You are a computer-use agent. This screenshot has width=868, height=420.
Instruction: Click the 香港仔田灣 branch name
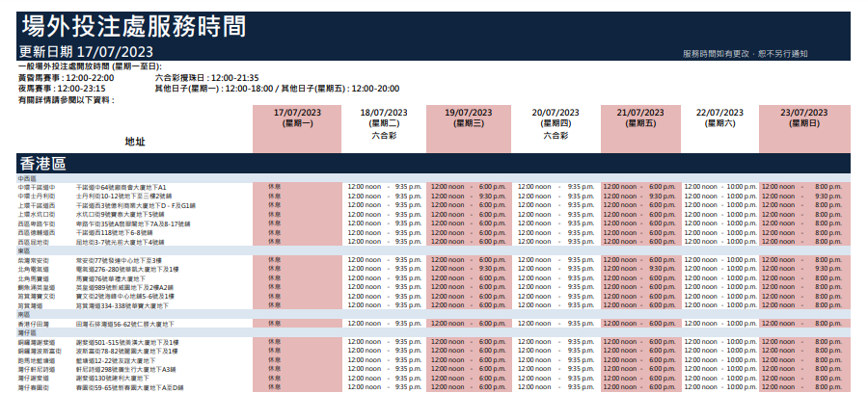[x=35, y=324]
